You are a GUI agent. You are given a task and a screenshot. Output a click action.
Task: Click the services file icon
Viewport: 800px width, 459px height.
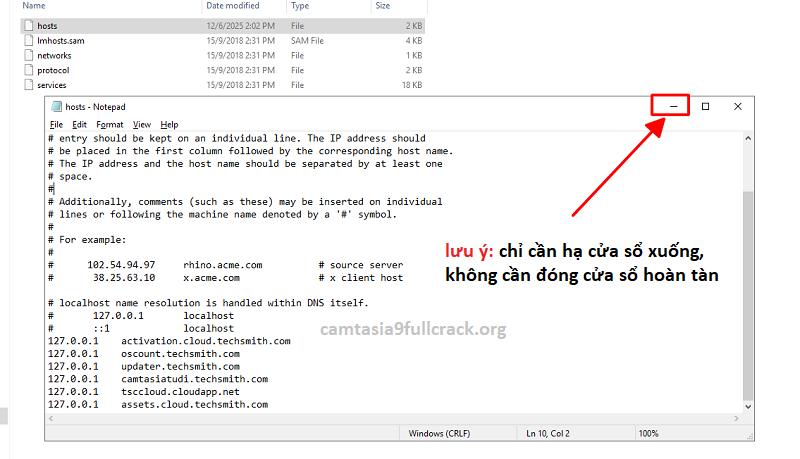pos(29,85)
